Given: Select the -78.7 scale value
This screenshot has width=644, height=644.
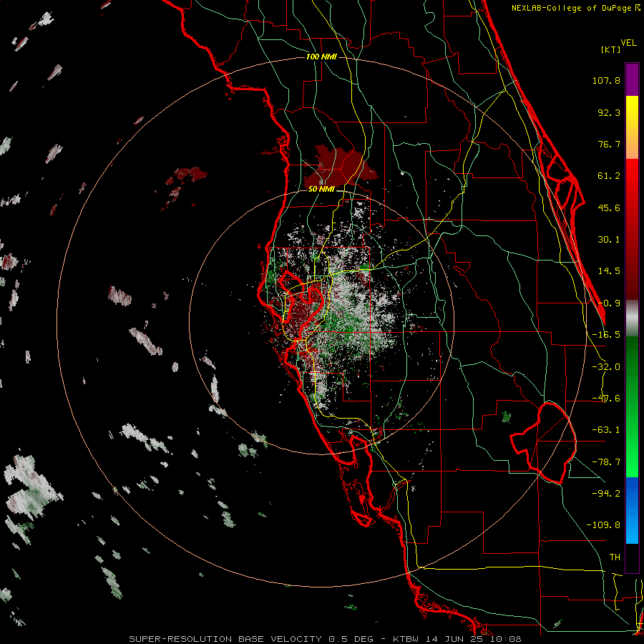Looking at the screenshot, I should click(606, 462).
